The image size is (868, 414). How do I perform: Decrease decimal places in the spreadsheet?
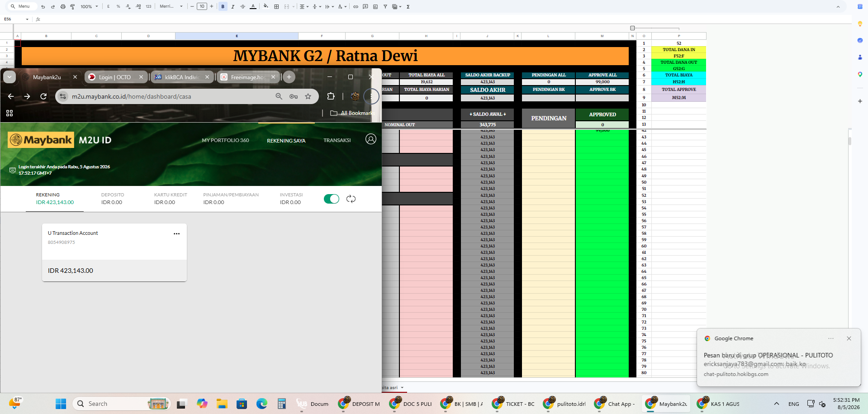[x=128, y=7]
